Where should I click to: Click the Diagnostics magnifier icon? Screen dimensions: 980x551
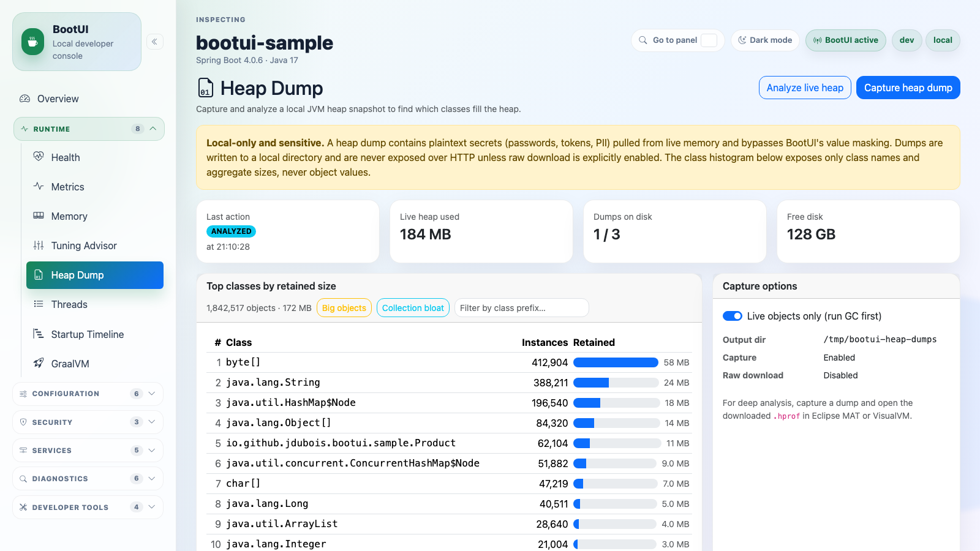click(23, 479)
